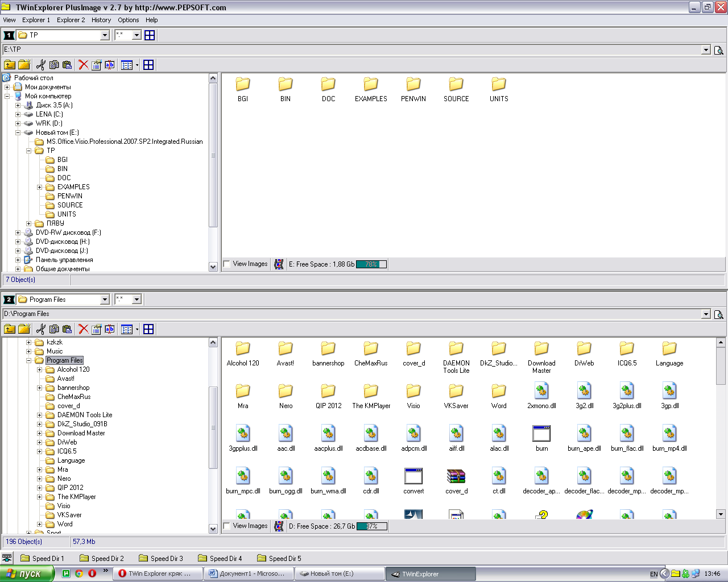Expand the EXAMPLES tree node

40,187
